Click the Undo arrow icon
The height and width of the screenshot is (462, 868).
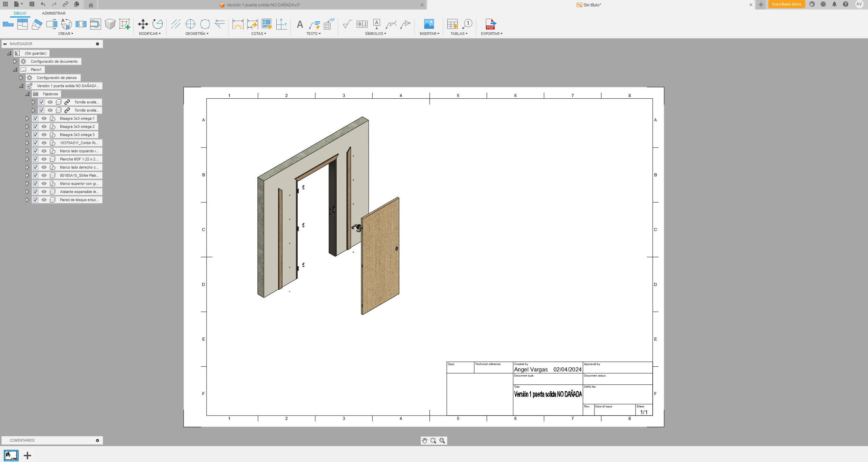pos(43,4)
